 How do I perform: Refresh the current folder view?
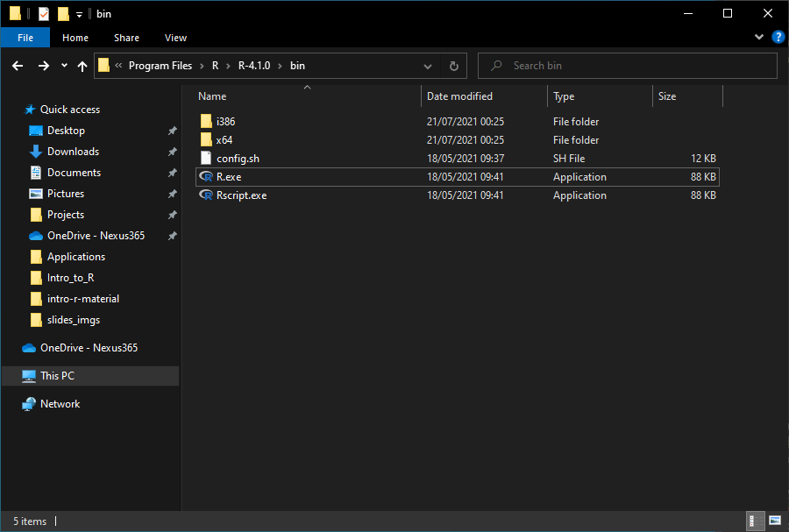click(453, 66)
